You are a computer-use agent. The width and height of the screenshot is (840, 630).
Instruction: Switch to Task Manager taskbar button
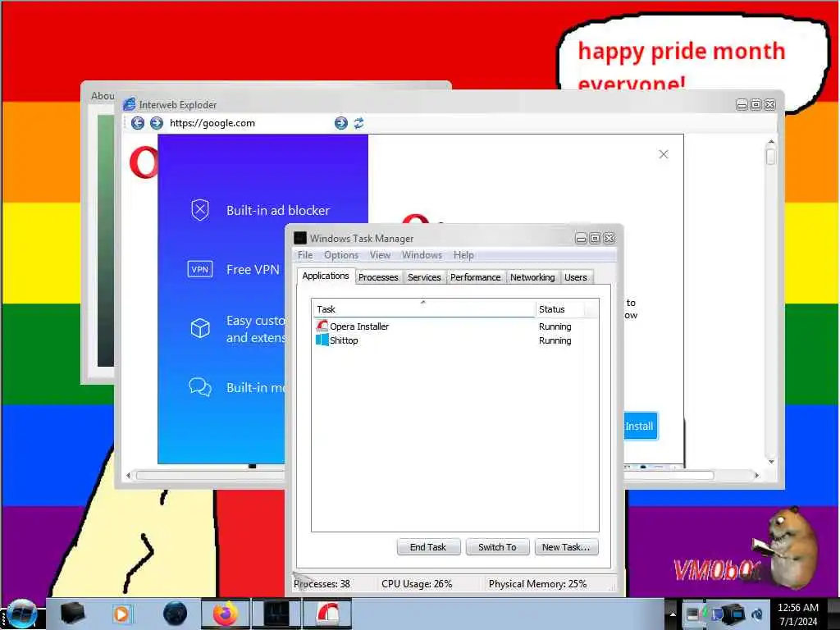pos(276,614)
